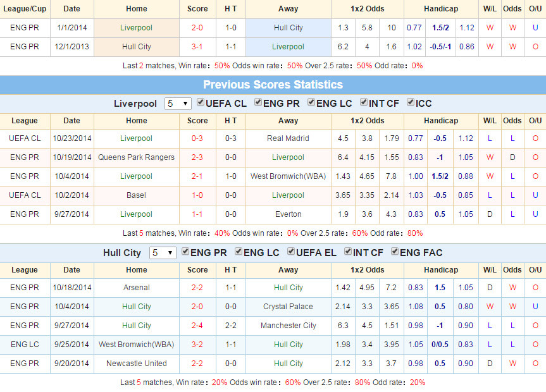Select Arsenal team name
The height and width of the screenshot is (392, 546).
coord(137,288)
